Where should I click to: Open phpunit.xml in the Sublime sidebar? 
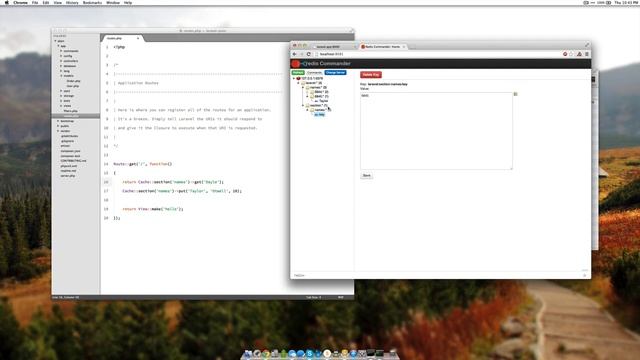[x=69, y=166]
